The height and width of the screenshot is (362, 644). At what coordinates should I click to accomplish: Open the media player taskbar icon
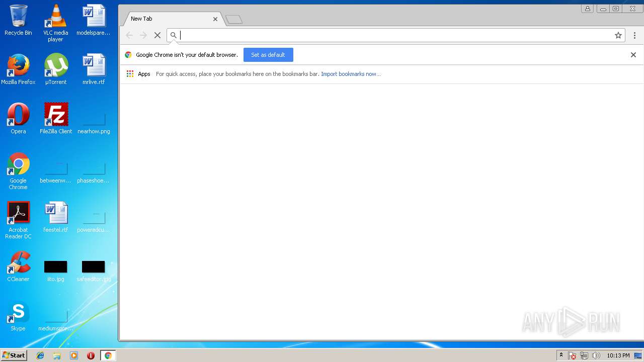pos(74,355)
